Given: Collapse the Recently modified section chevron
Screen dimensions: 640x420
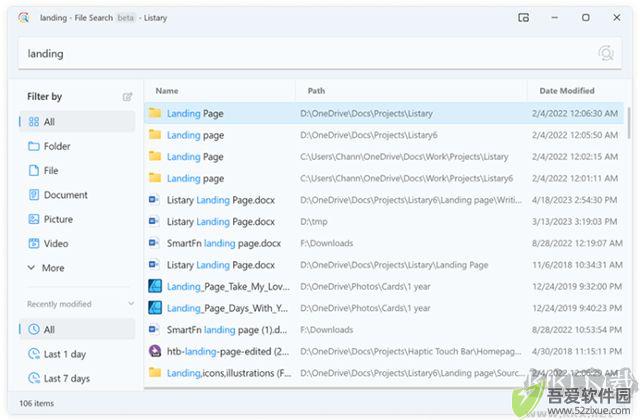Looking at the screenshot, I should coord(131,304).
